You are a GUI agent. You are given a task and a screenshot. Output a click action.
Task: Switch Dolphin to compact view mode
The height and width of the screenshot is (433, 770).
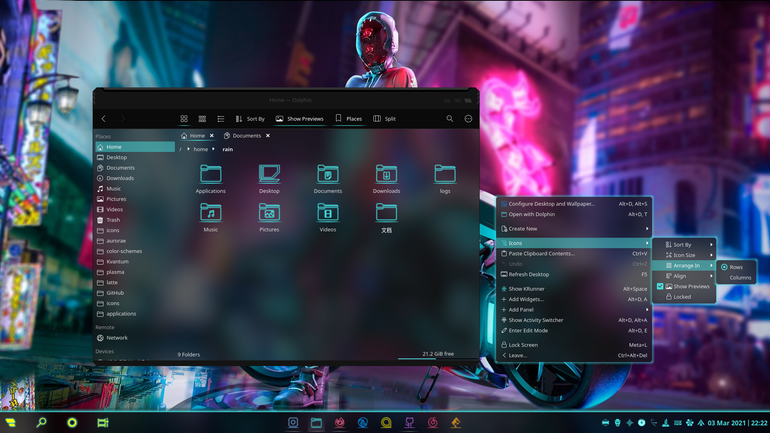tap(202, 119)
